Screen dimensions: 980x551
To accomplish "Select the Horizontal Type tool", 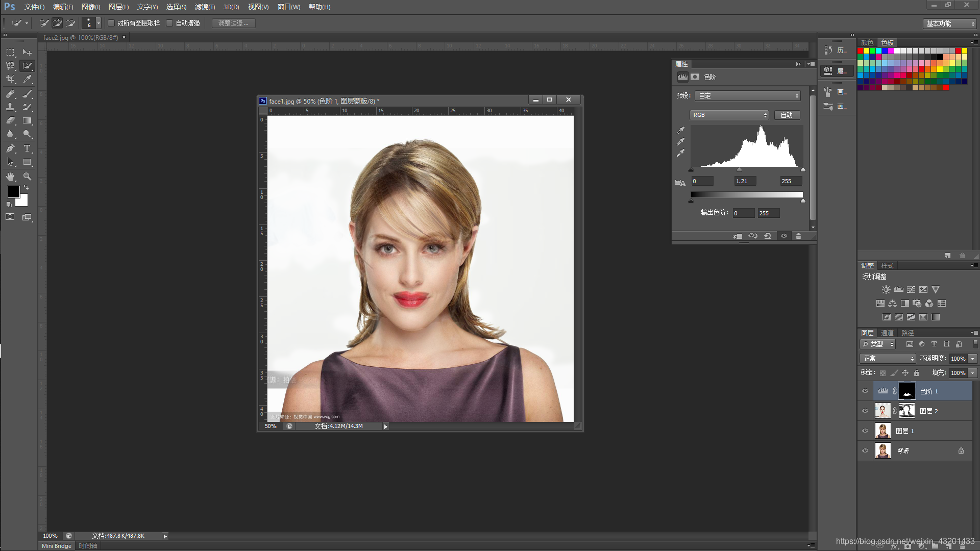I will coord(27,148).
